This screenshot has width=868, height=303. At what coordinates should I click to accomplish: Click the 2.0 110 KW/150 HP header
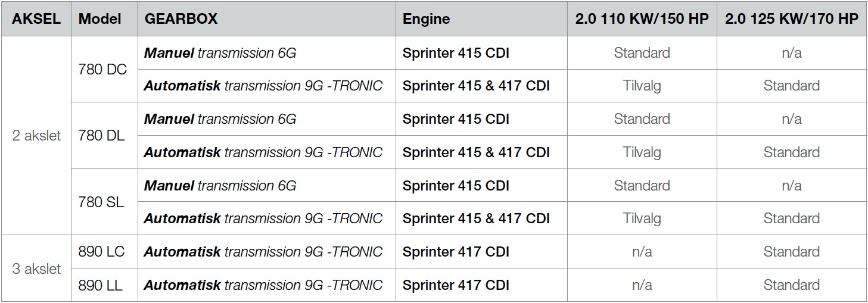(x=642, y=19)
